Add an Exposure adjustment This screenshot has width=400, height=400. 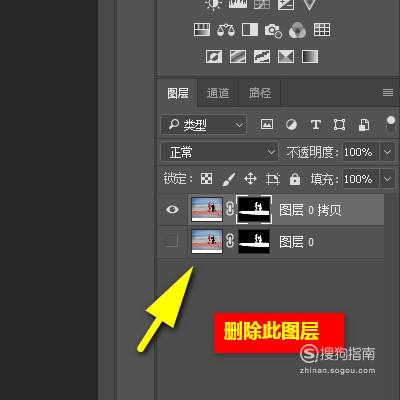tap(286, 5)
